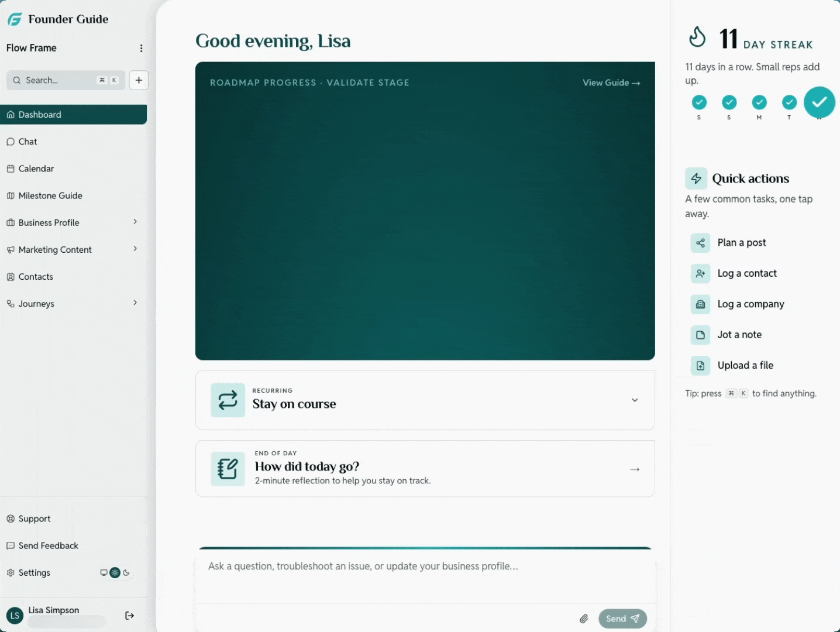Click Tuesday's streak checkmark
Image resolution: width=840 pixels, height=632 pixels.
pyautogui.click(x=789, y=102)
